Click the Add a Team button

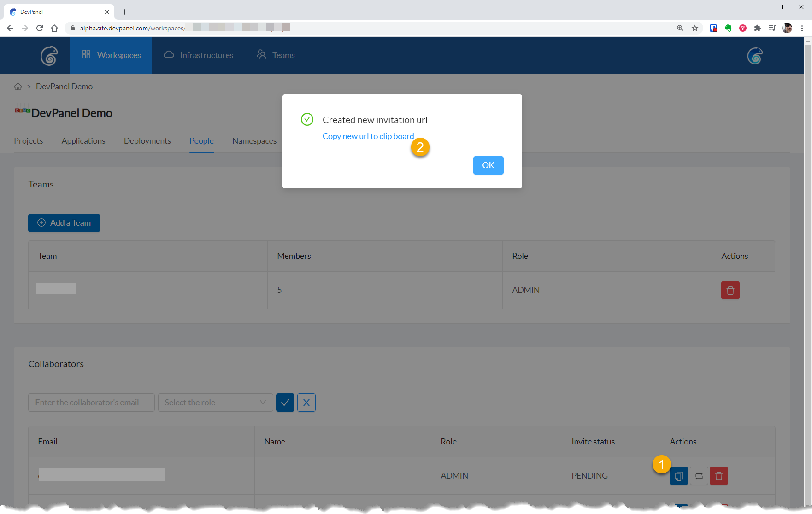64,223
